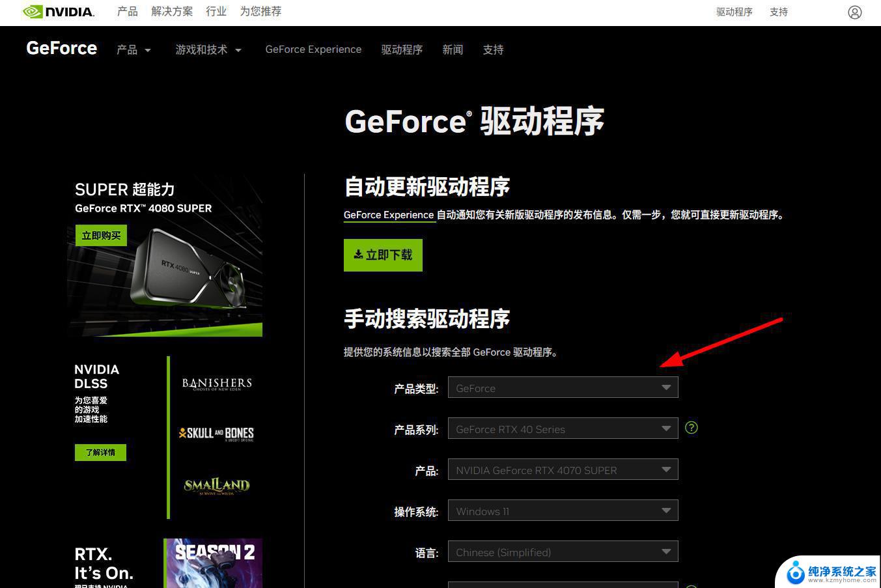Image resolution: width=881 pixels, height=588 pixels.
Task: Open the user account icon
Action: coord(854,12)
